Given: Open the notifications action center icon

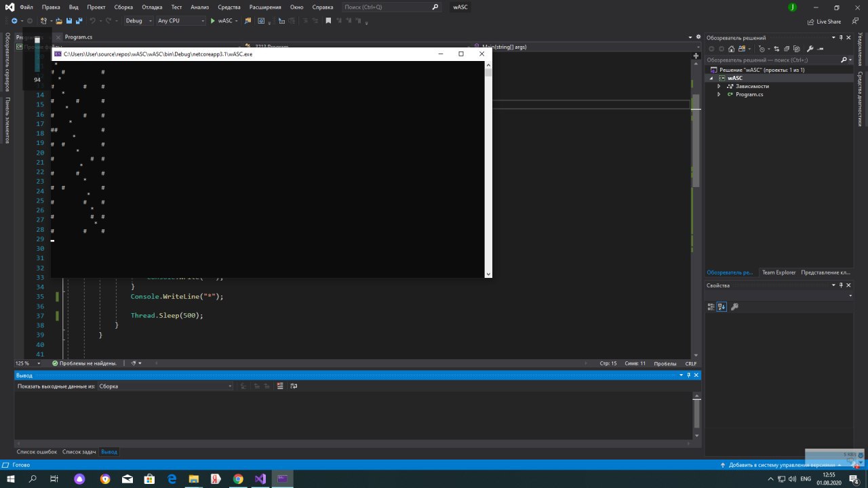Looking at the screenshot, I should click(x=854, y=479).
